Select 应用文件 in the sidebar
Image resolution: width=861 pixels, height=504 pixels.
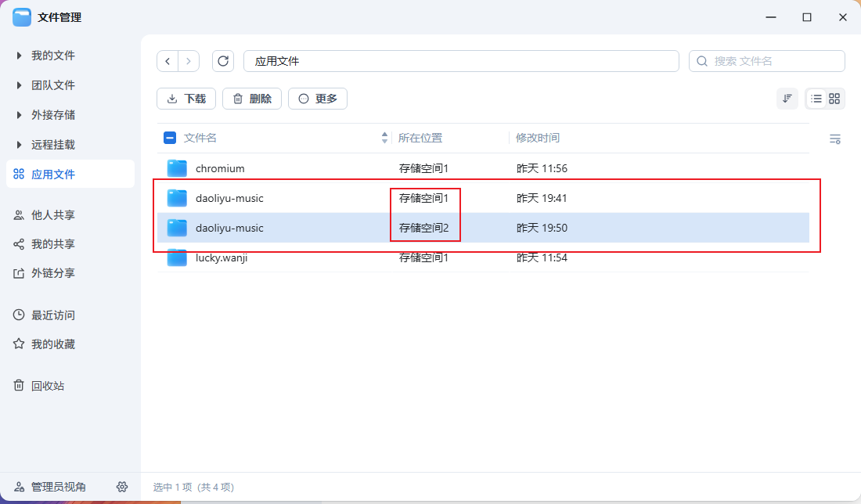(x=70, y=174)
